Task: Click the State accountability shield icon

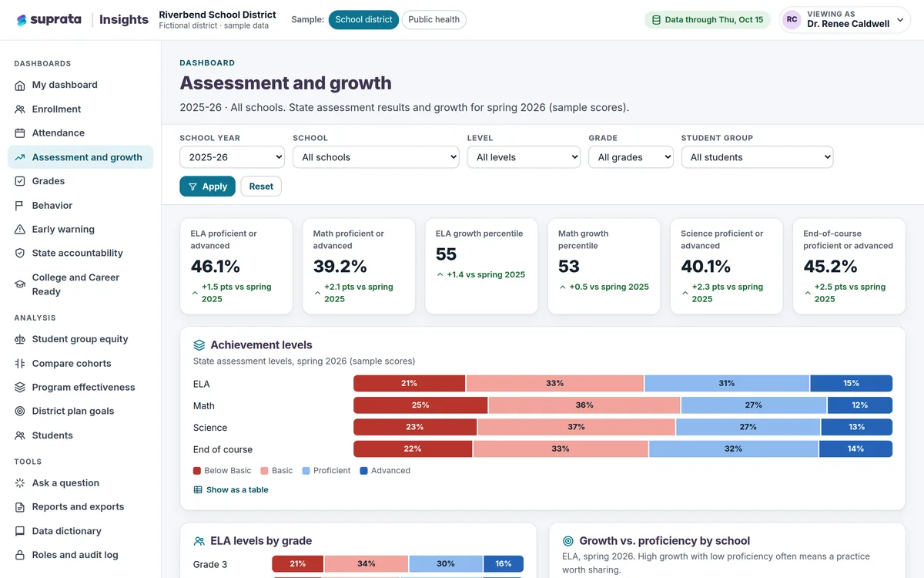Action: coord(20,254)
